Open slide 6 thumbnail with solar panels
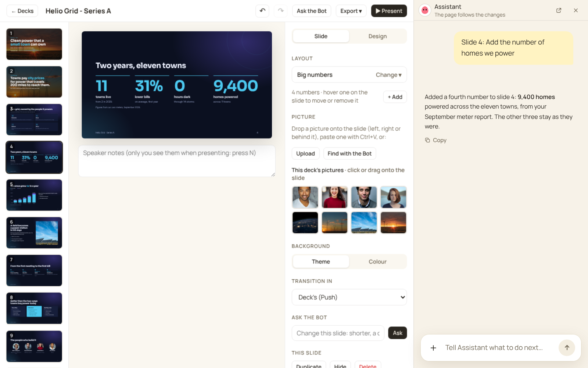This screenshot has width=588, height=368. (34, 233)
